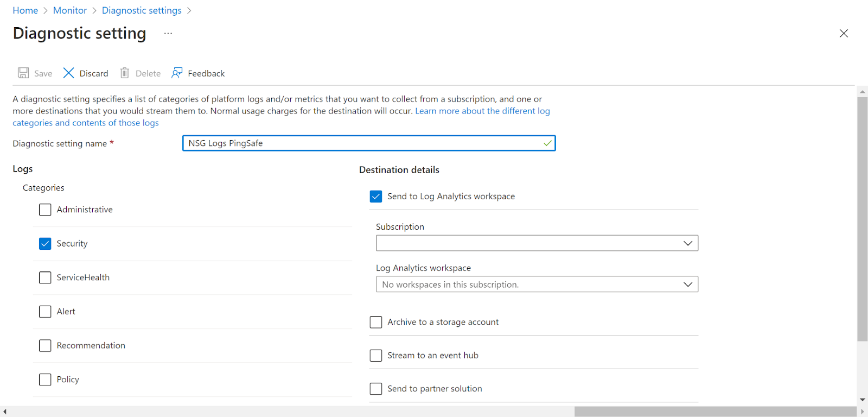Image resolution: width=868 pixels, height=417 pixels.
Task: Click the vertical scrollbar down arrow
Action: 862,400
